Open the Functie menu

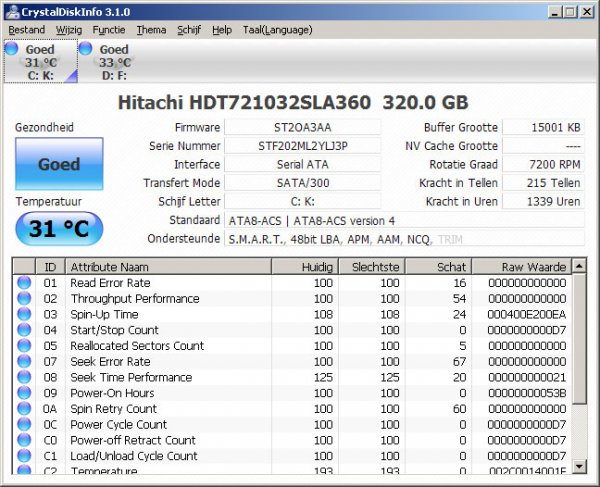[109, 30]
